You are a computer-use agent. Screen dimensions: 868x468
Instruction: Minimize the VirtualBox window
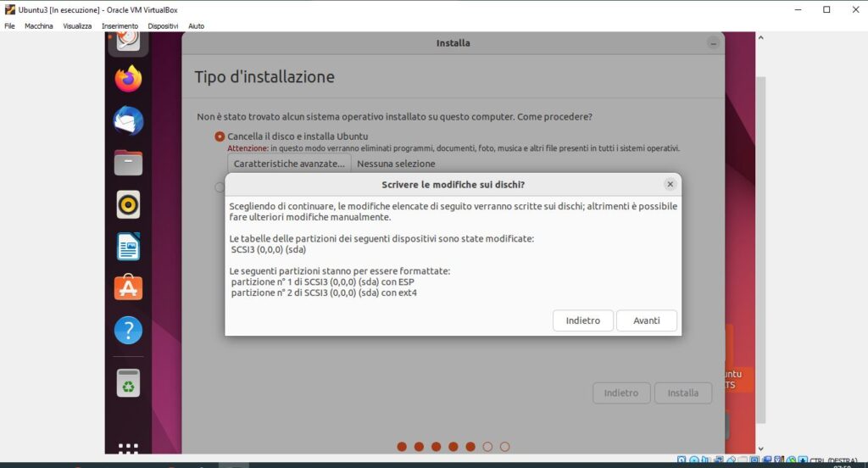click(x=798, y=9)
